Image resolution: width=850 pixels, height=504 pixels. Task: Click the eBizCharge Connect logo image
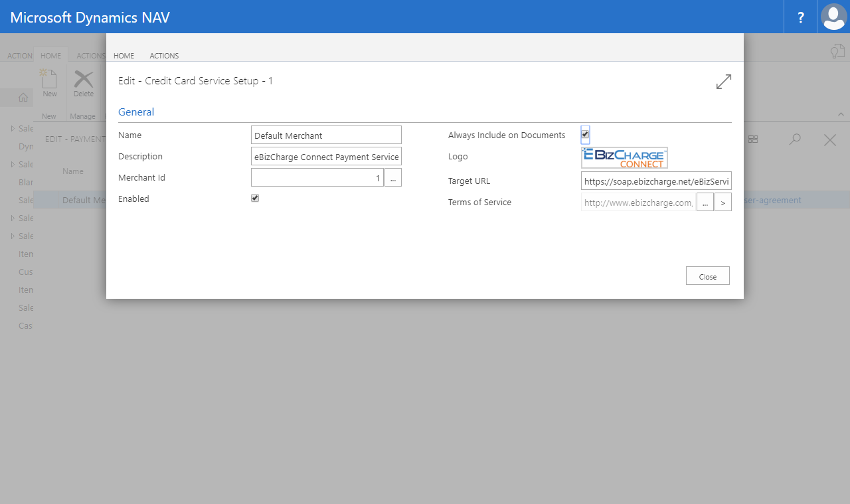(x=624, y=158)
